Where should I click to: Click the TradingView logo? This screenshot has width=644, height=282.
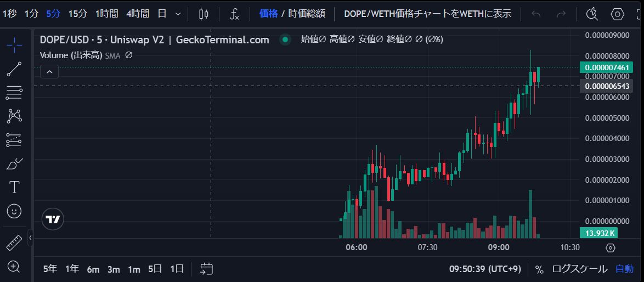point(53,219)
